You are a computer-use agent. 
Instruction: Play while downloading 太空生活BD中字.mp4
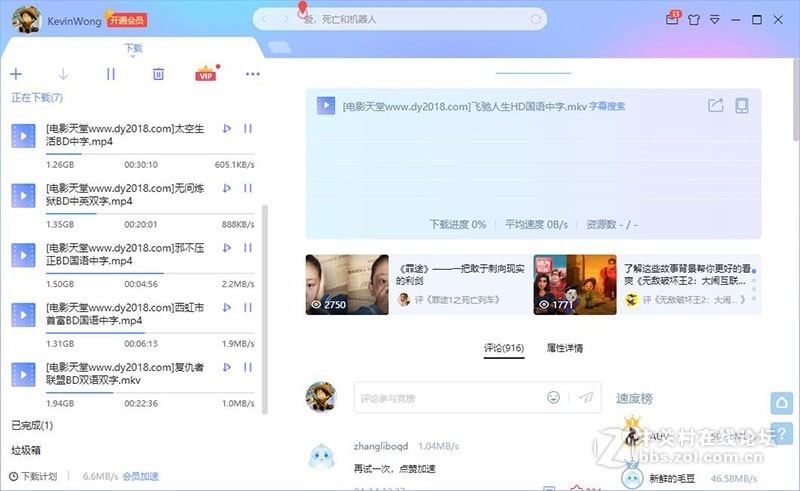227,128
